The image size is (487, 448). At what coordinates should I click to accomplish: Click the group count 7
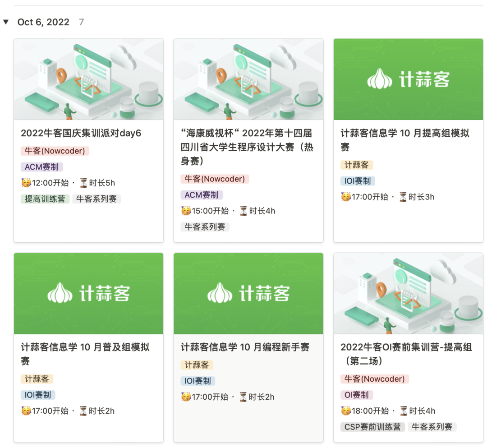coord(81,22)
